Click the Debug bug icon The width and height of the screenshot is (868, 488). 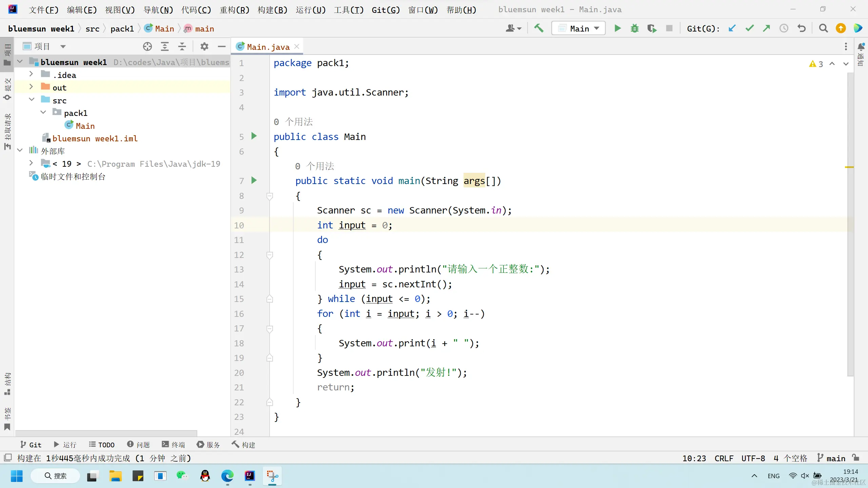(634, 28)
